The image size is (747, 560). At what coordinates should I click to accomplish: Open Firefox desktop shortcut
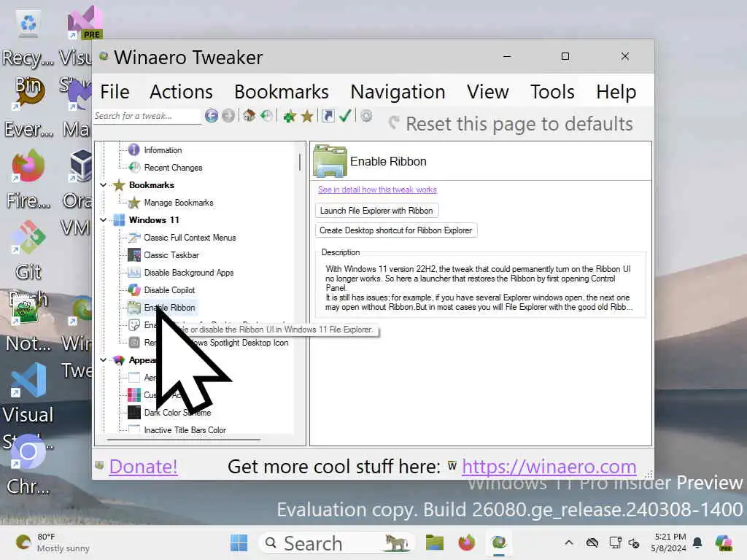[28, 180]
